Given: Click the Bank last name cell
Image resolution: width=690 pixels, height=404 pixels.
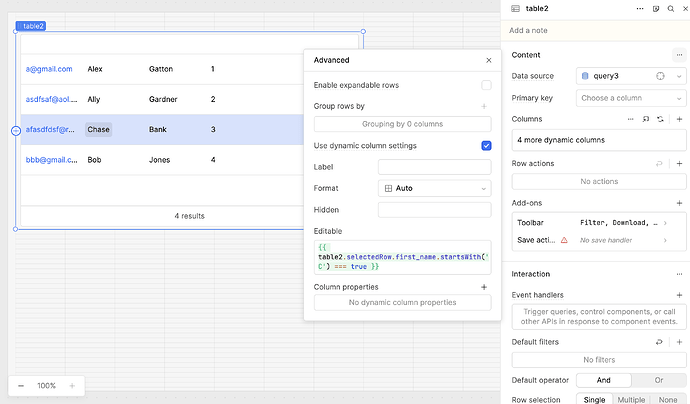Looking at the screenshot, I should click(158, 129).
